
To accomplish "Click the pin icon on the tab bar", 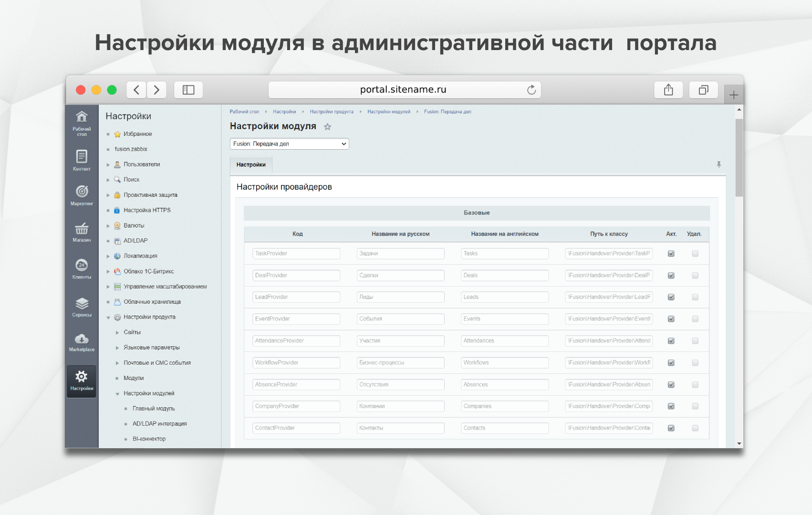I will tap(718, 165).
